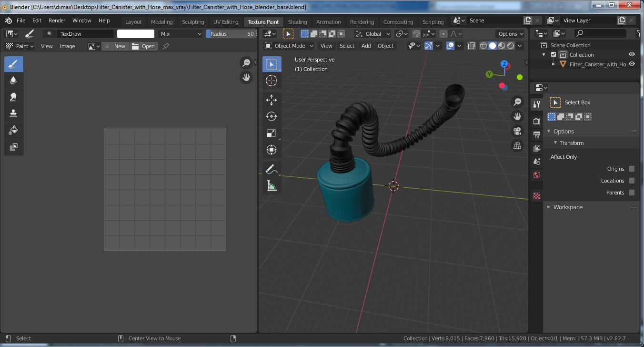The image size is (644, 347).
Task: Open the Object Mode dropdown
Action: (289, 46)
